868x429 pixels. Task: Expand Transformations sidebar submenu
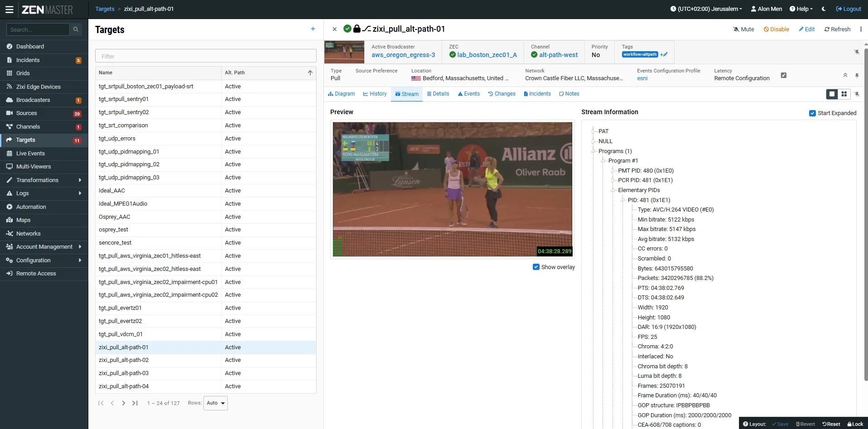[44, 180]
